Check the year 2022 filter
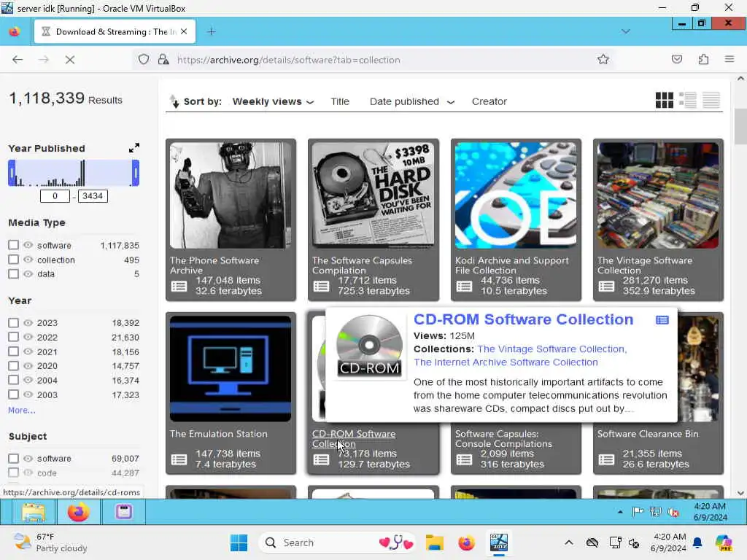The width and height of the screenshot is (747, 560). (x=13, y=337)
